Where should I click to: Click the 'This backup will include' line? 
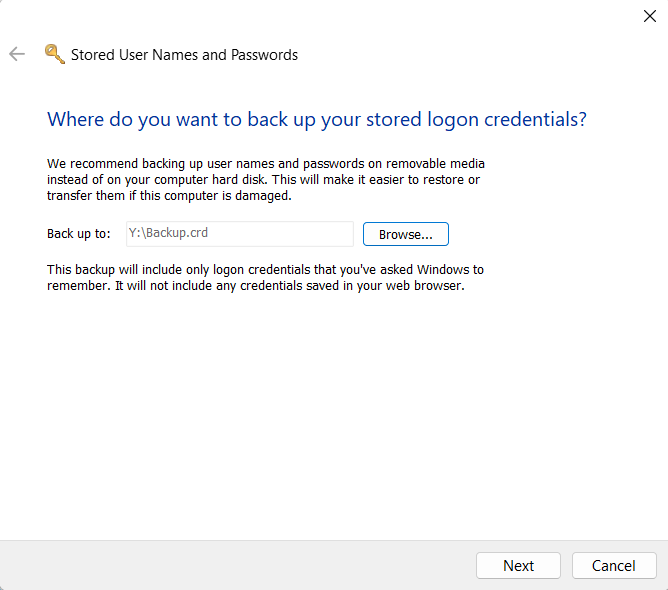pyautogui.click(x=265, y=270)
